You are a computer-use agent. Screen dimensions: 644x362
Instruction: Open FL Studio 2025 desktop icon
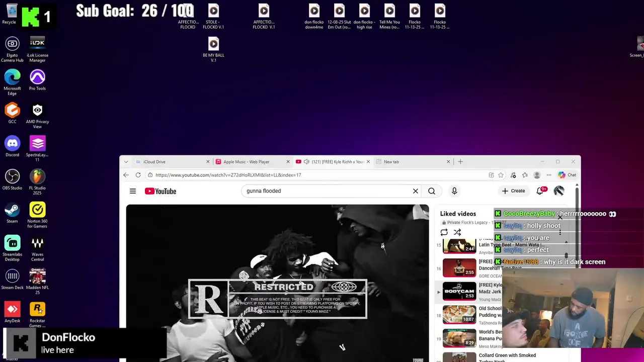point(37,182)
